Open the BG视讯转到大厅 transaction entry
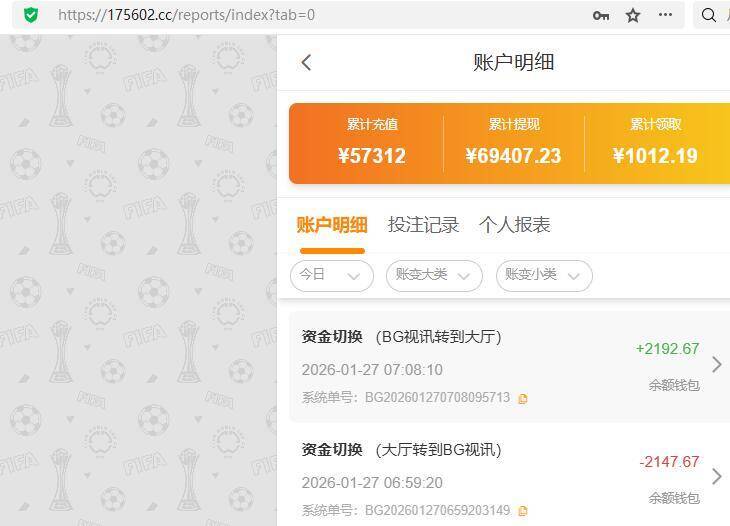 (510, 367)
